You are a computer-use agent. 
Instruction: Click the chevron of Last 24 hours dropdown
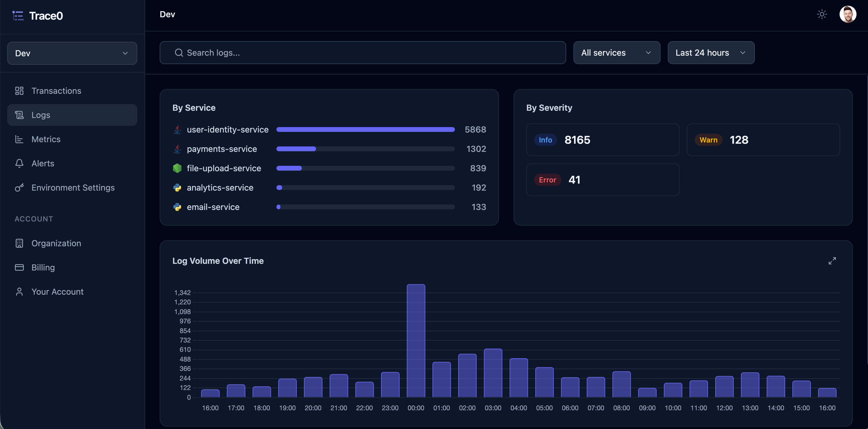(x=742, y=53)
